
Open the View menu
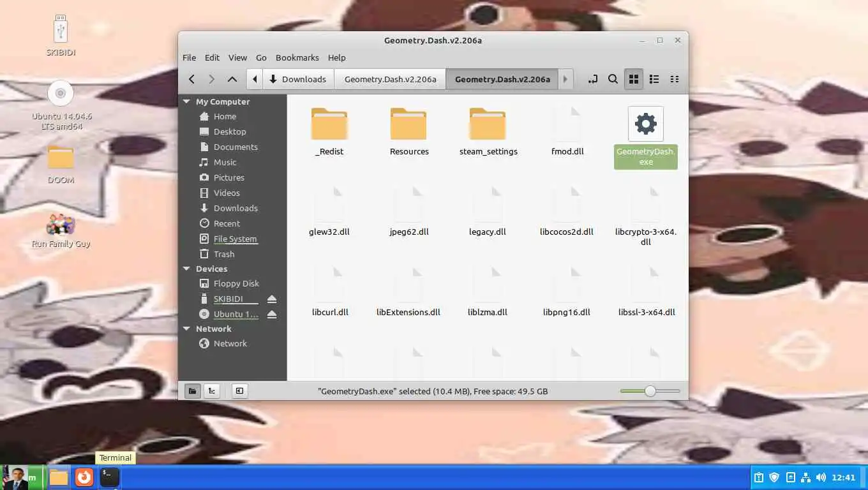pos(237,57)
